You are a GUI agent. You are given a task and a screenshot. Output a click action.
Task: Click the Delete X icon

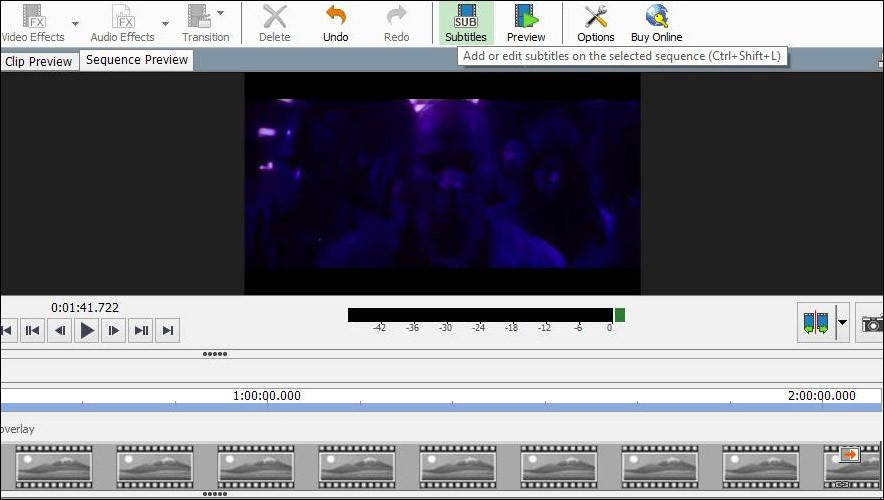(x=274, y=23)
